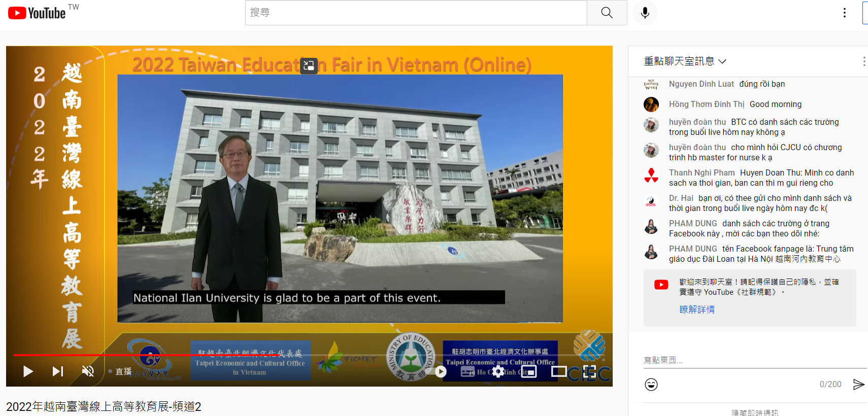Start voice search with the microphone
The height and width of the screenshot is (416, 868).
point(645,13)
